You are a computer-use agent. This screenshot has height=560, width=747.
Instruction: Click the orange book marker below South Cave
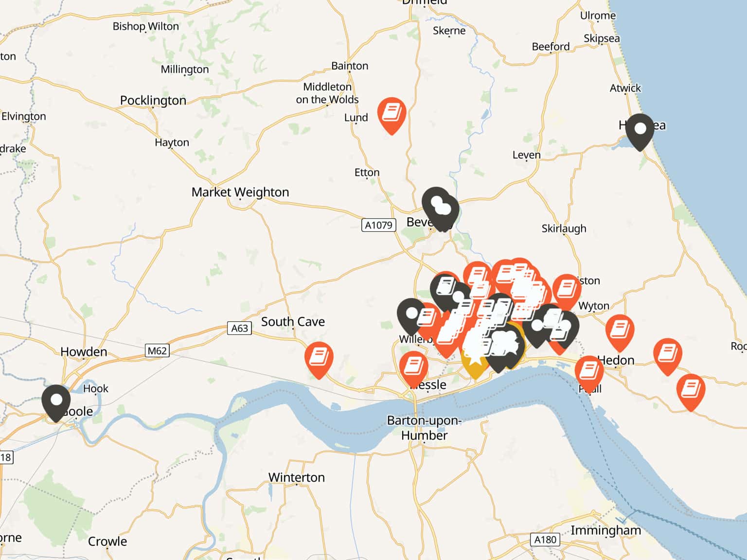pos(319,359)
